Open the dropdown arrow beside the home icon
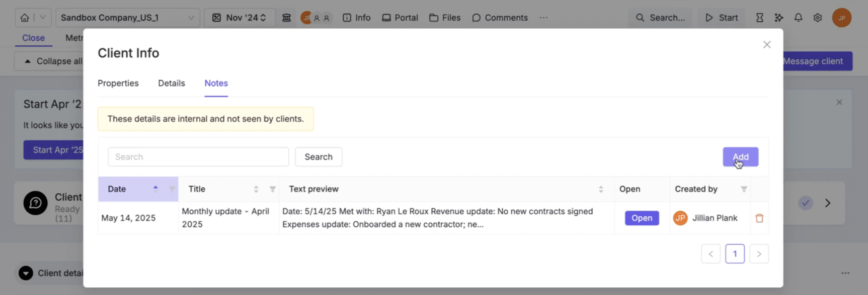Image resolution: width=868 pixels, height=295 pixels. 42,18
